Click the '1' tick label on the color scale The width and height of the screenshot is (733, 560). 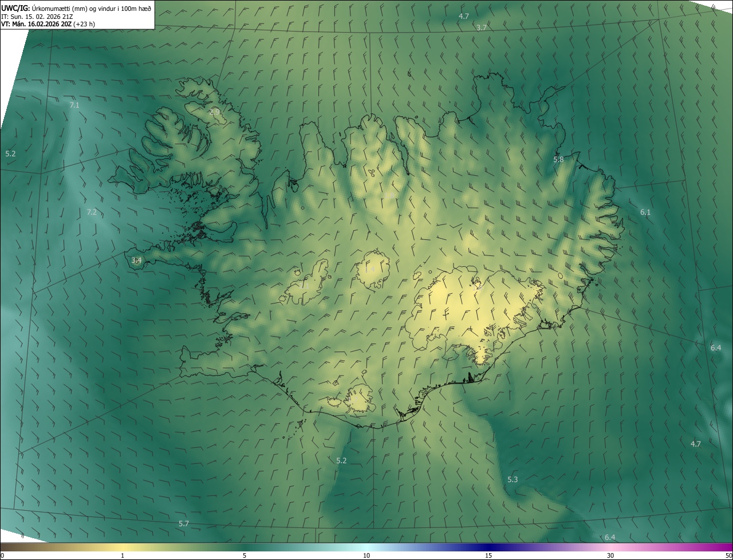pos(123,556)
